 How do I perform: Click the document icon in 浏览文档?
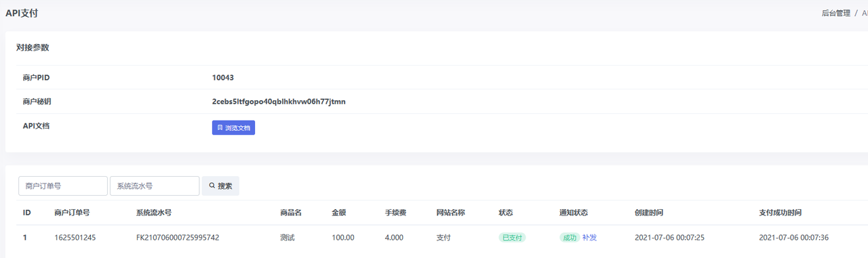(x=220, y=127)
